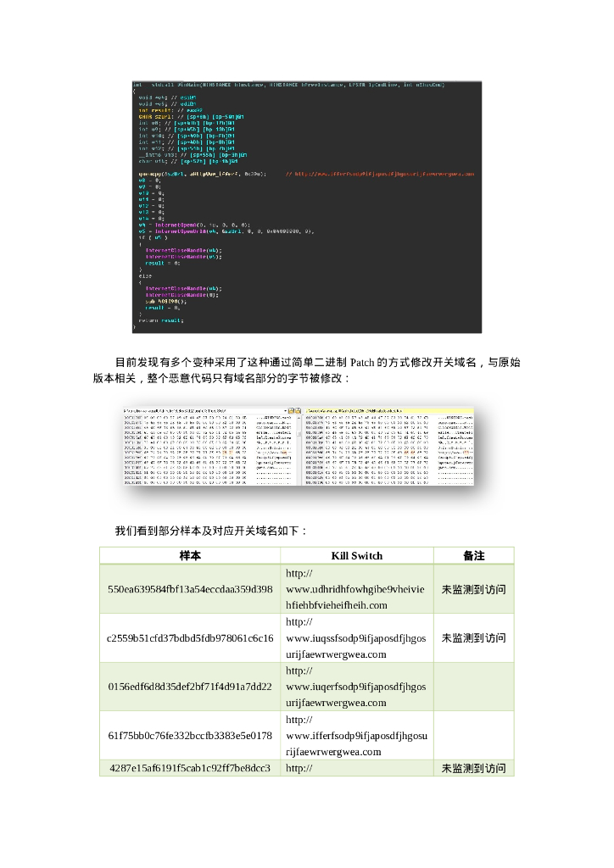This screenshot has width=614, height=868.
Task: Click the line 版本相关，整个恶意代码只有域名部分
Action: coord(221,379)
